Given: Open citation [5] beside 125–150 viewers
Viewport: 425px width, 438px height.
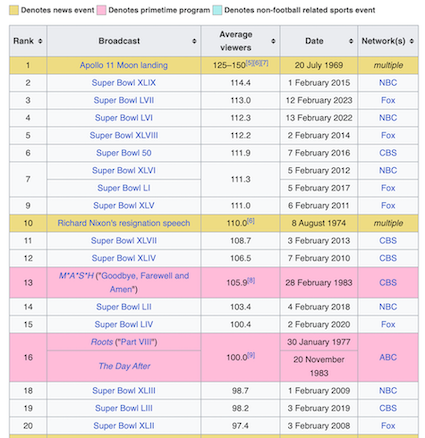Looking at the screenshot, I should pyautogui.click(x=250, y=63).
